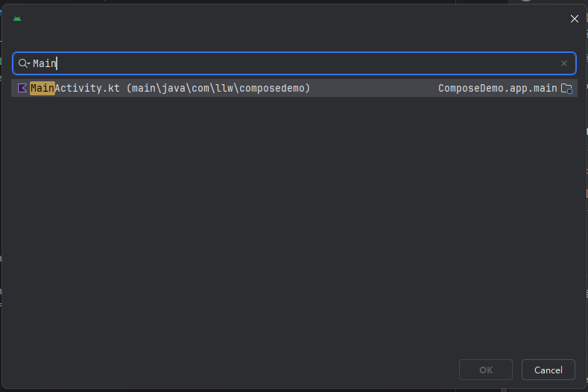
Task: Dismiss the dialog with Cancel button
Action: click(548, 370)
